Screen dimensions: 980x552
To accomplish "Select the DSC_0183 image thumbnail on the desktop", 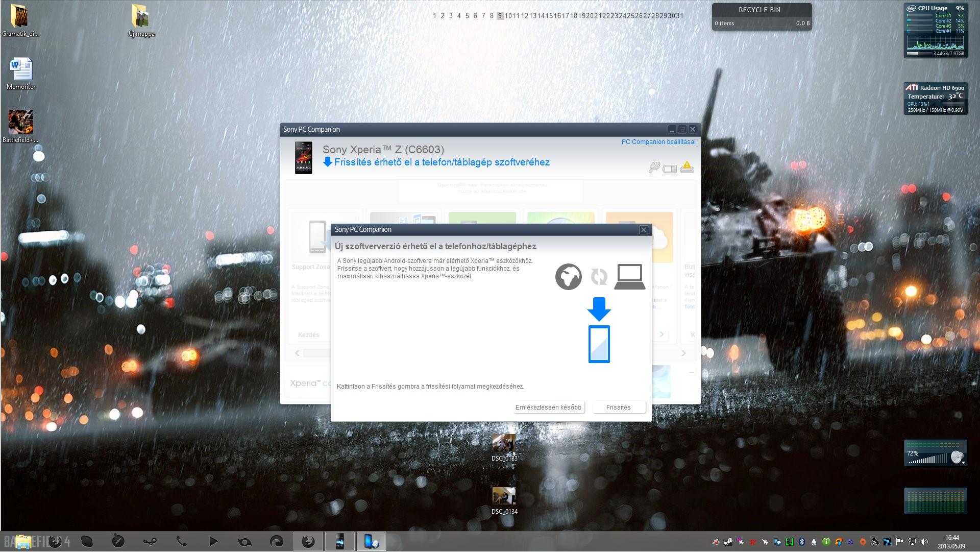I will click(504, 447).
